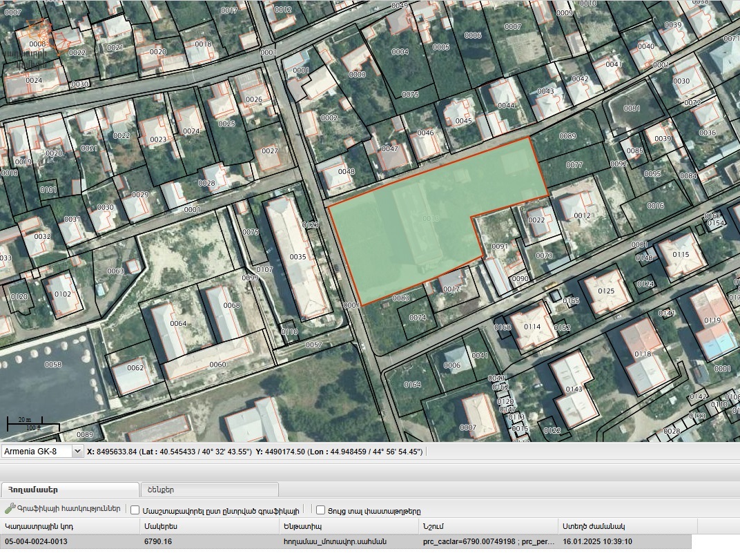Viewport: 740px width, 560px height.
Task: Select parcel labeled 0016
Action: (x=655, y=206)
